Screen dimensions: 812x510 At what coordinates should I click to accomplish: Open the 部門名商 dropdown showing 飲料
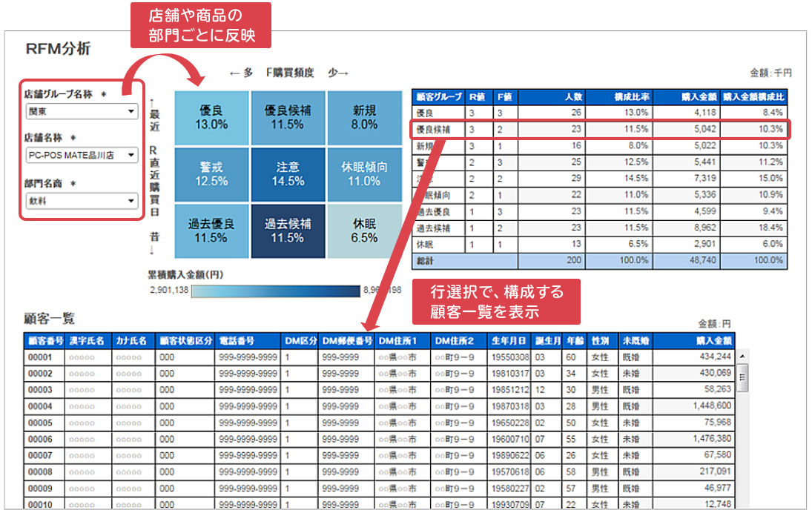[82, 201]
